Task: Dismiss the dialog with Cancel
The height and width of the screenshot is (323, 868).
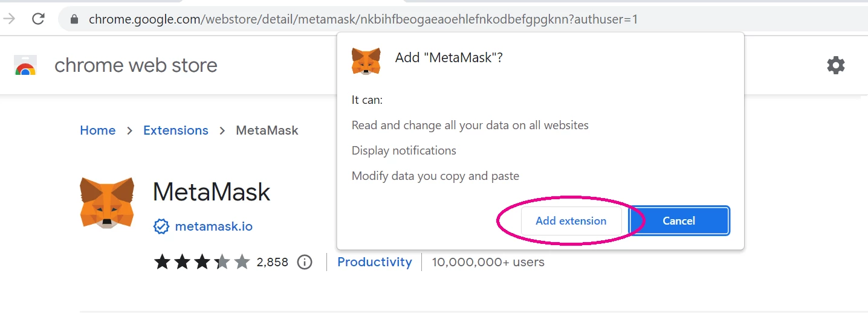Action: point(679,221)
